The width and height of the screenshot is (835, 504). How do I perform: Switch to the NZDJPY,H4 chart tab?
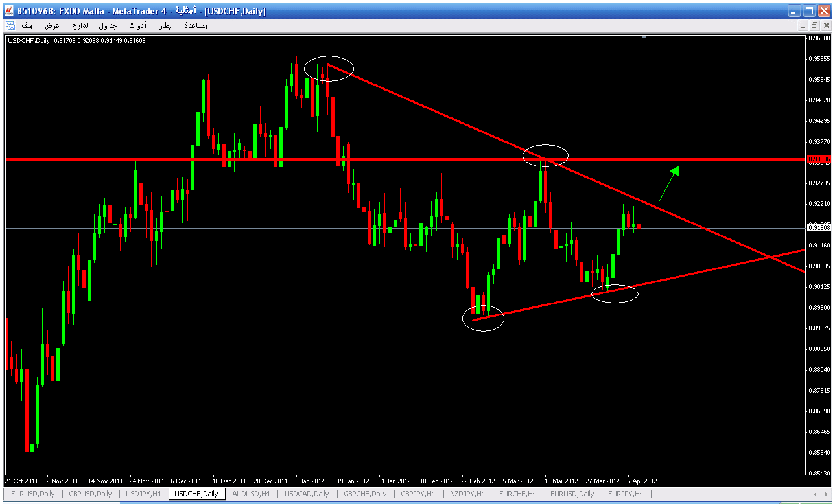pos(467,494)
